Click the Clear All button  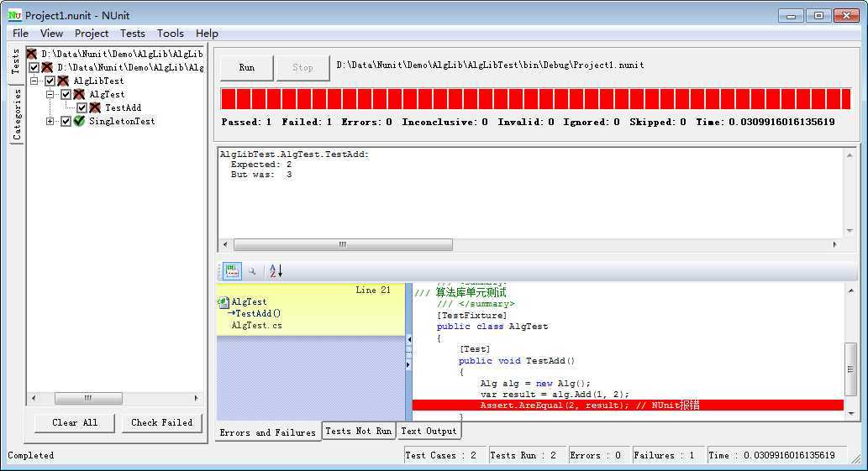(x=75, y=422)
